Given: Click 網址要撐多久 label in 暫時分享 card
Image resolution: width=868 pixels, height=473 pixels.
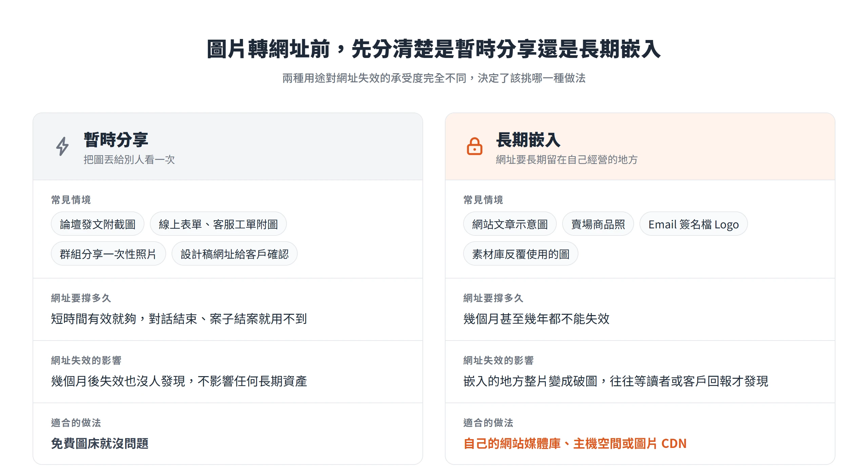Looking at the screenshot, I should click(x=81, y=298).
